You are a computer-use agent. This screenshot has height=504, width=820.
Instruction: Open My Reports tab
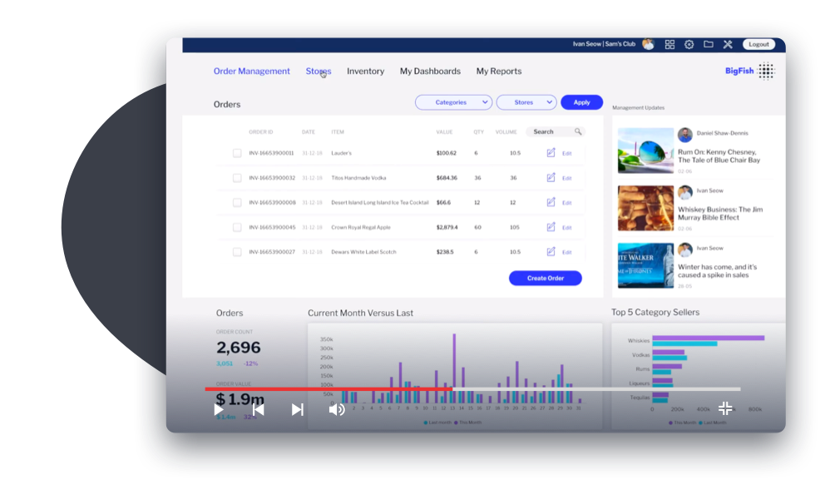pyautogui.click(x=499, y=71)
